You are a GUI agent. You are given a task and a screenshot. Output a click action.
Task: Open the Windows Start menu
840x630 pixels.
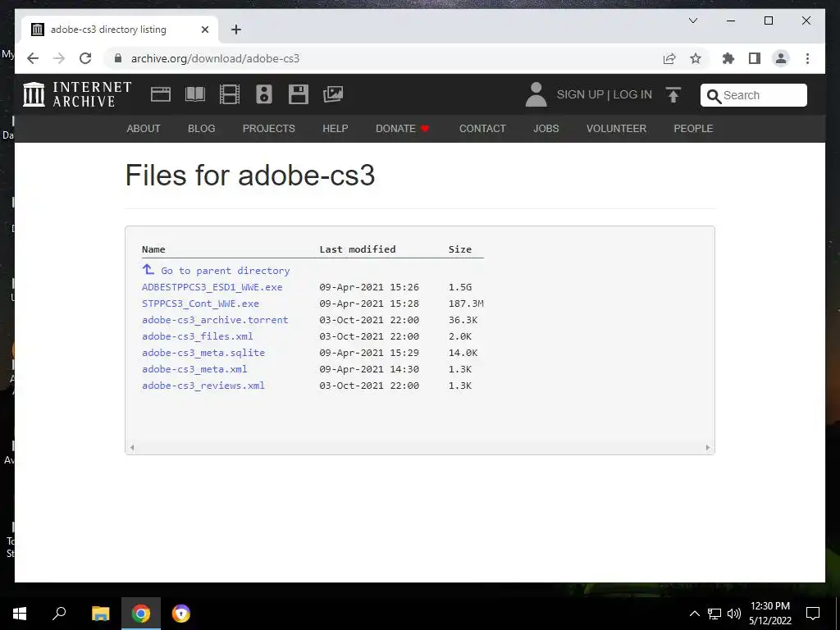pos(20,614)
